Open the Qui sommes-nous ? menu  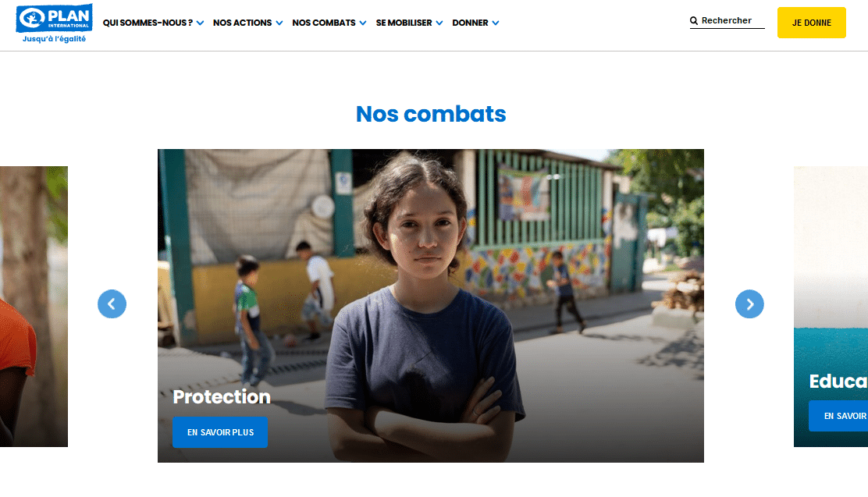148,23
